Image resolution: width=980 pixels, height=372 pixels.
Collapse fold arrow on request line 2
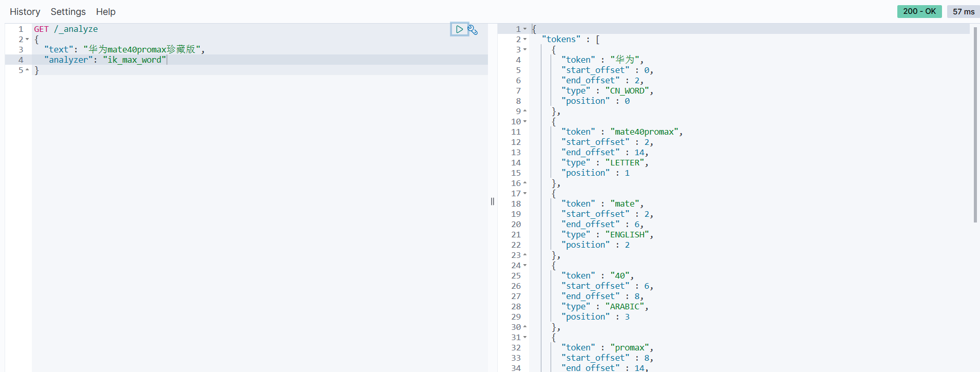[x=27, y=40]
